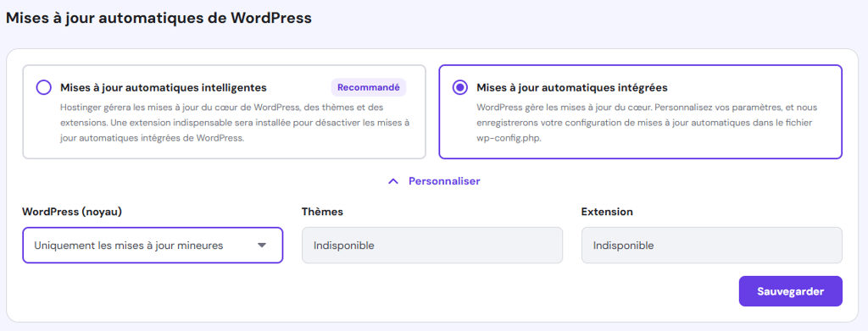Click the dropdown arrow in the noyau field
Screen dimensions: 868x331
pos(263,245)
